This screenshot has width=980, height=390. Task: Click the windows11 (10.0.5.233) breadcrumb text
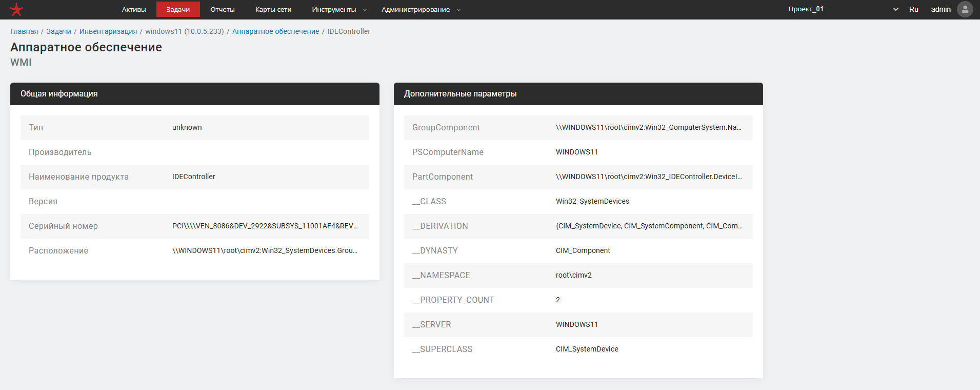point(185,31)
